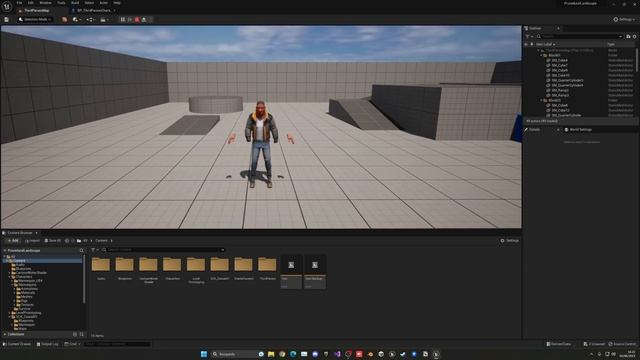Open the Actor menu

[104, 3]
